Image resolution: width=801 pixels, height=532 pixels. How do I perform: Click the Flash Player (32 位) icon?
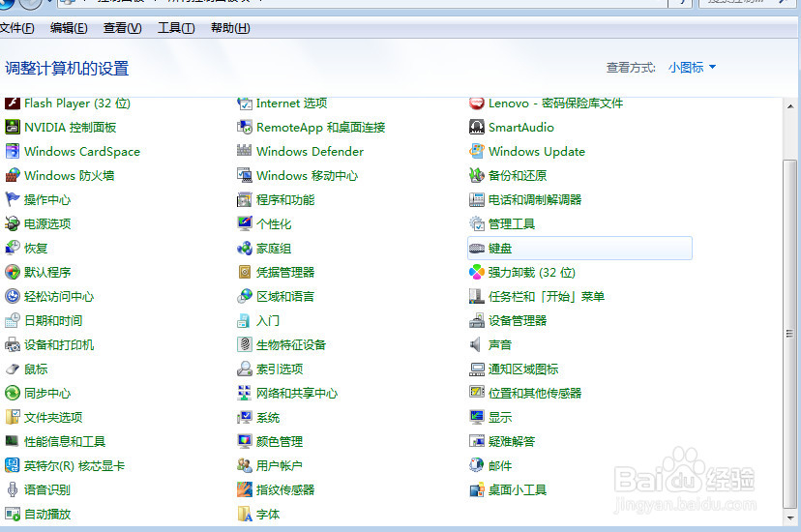point(13,103)
